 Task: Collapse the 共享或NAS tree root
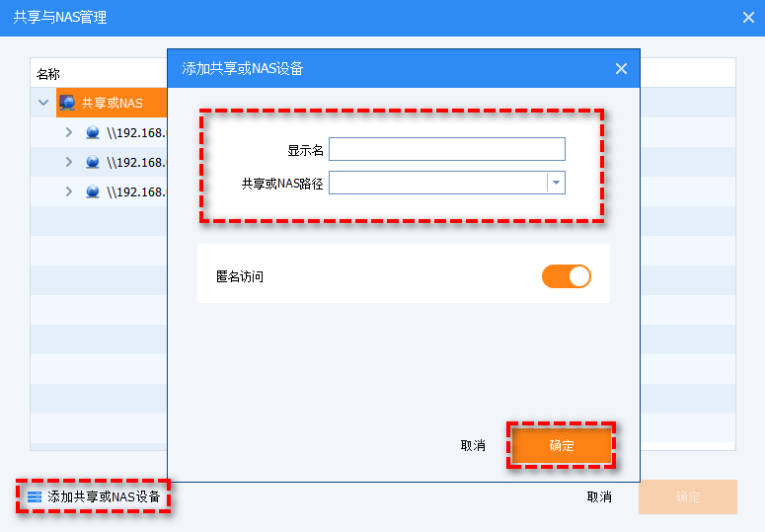(x=43, y=103)
